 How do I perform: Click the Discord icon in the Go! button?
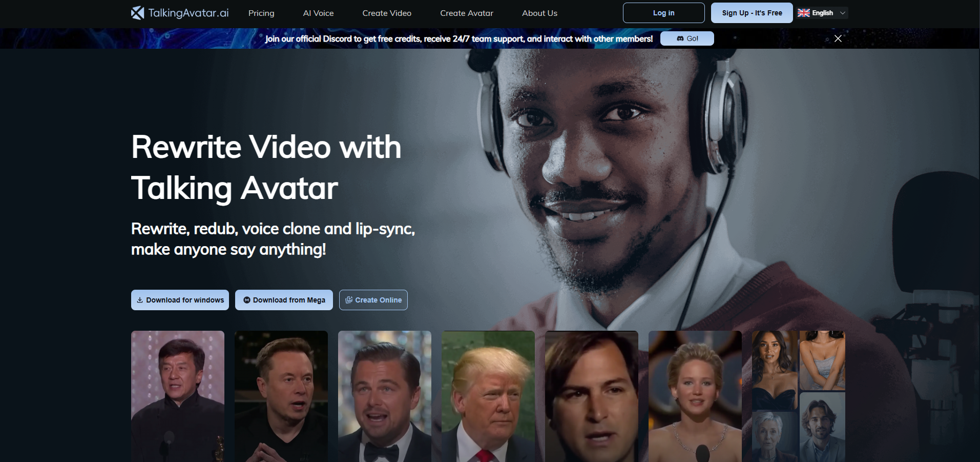[680, 38]
